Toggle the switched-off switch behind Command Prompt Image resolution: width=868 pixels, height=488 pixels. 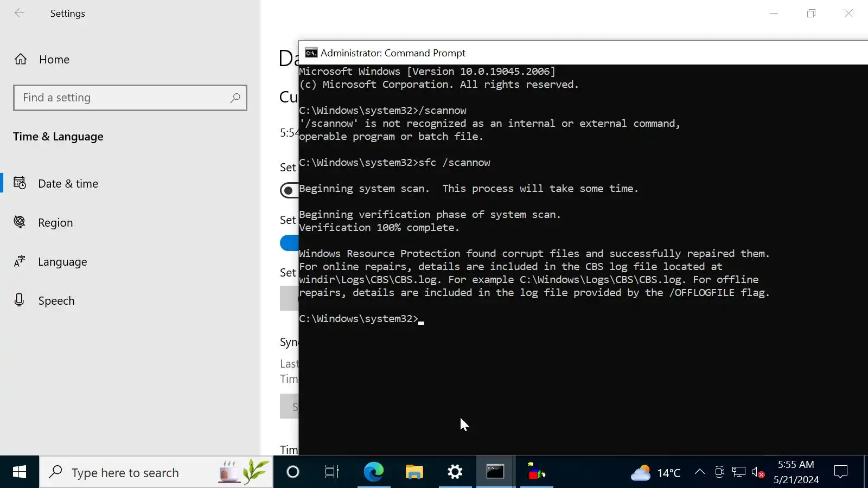click(x=289, y=190)
